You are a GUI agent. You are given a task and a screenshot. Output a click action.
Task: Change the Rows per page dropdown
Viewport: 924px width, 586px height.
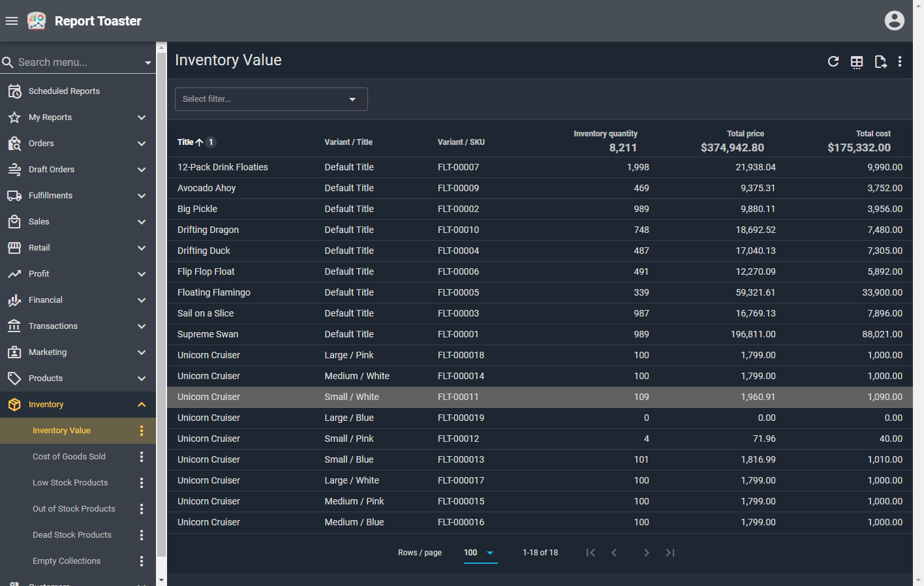[x=480, y=553]
